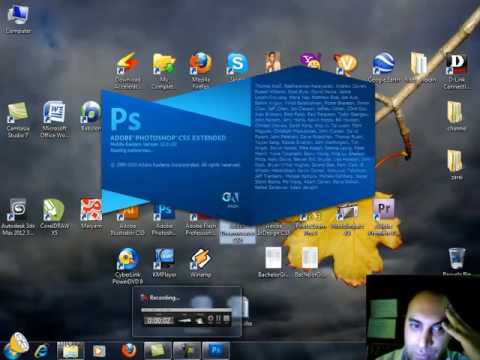Open the Yahoo Messenger desktop shortcut
This screenshot has width=480, height=360.
coord(310,62)
